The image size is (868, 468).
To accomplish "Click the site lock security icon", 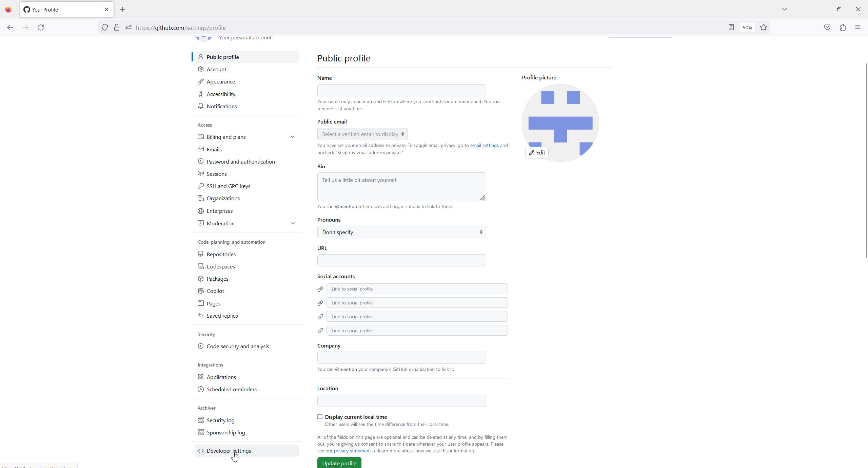I will [x=117, y=27].
